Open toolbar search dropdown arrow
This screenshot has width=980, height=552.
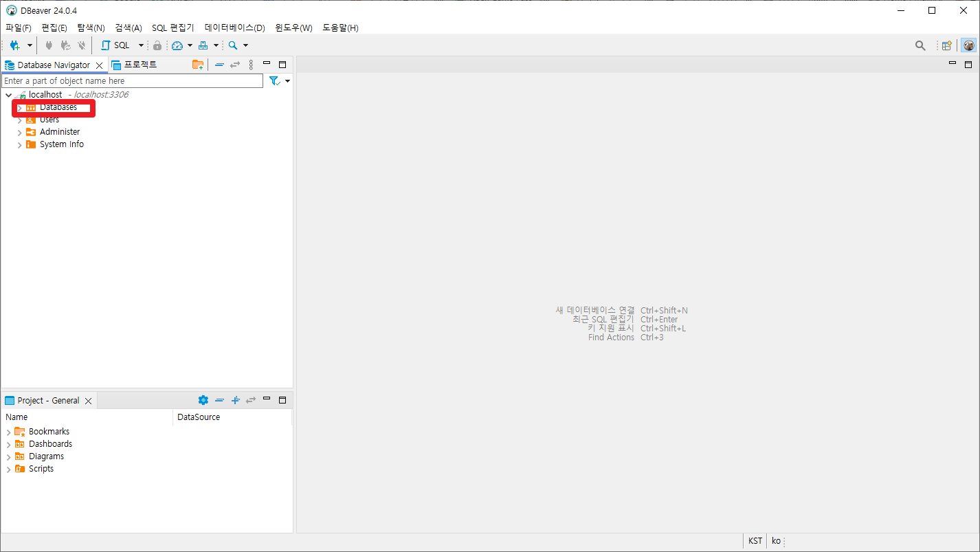click(x=245, y=45)
